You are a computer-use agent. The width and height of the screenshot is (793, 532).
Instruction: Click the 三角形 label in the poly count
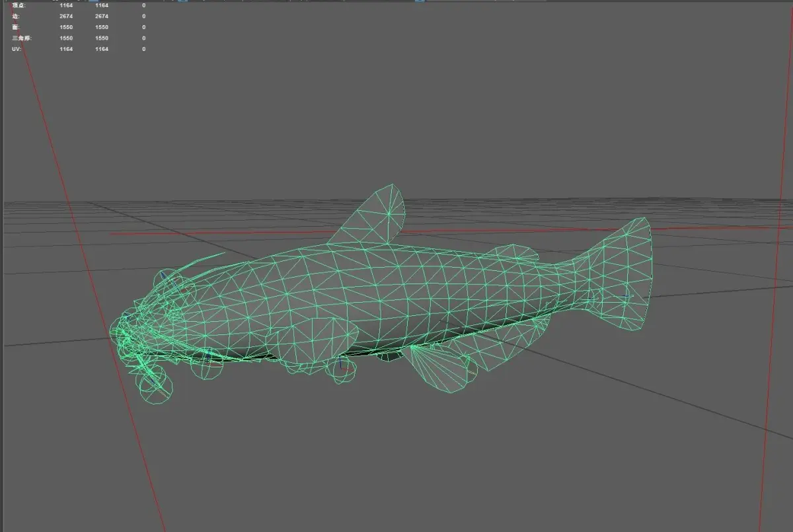point(22,38)
